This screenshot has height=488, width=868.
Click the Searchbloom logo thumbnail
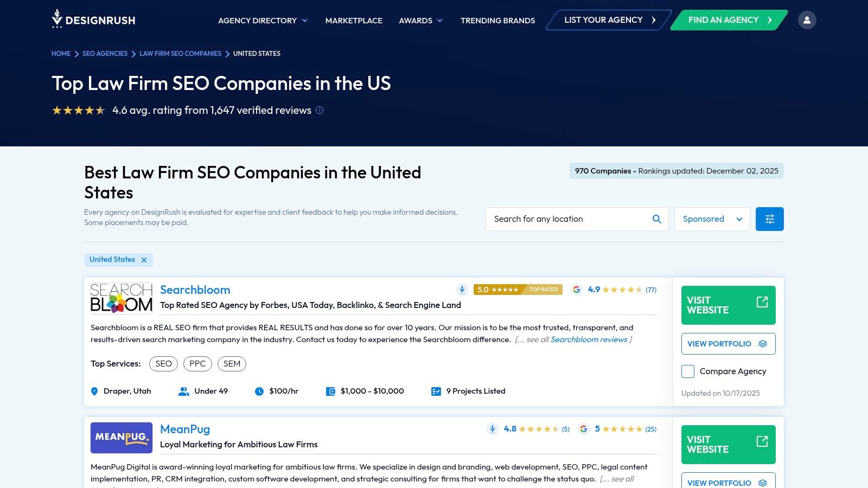121,298
